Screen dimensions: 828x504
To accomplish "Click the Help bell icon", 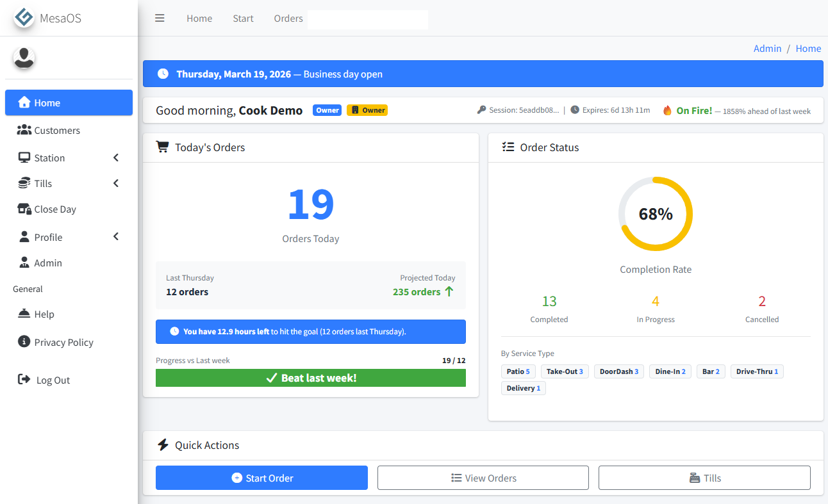I will (x=24, y=314).
